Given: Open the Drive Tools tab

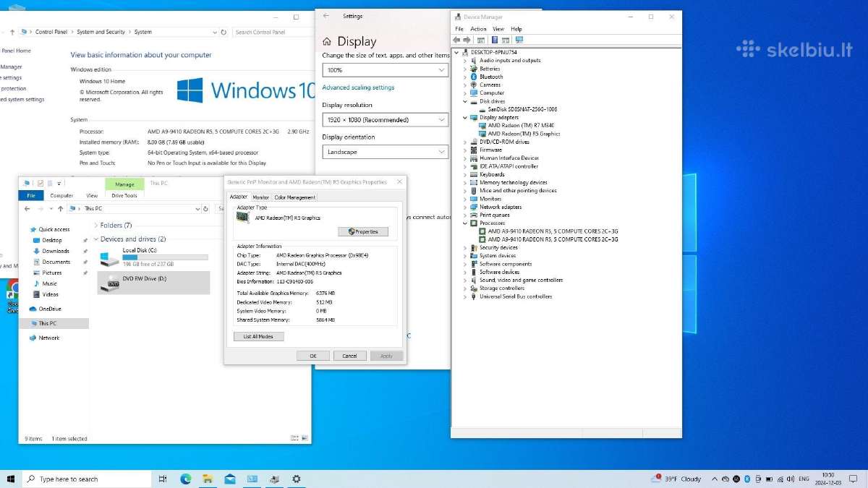Looking at the screenshot, I should tap(124, 195).
